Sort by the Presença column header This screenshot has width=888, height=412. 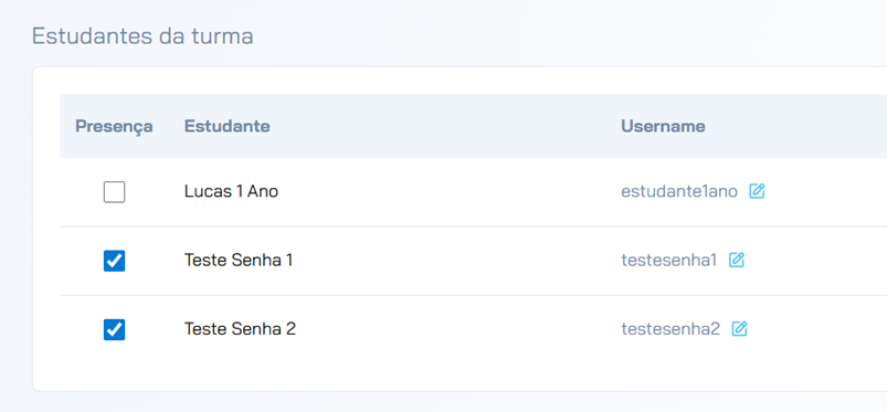pyautogui.click(x=114, y=127)
